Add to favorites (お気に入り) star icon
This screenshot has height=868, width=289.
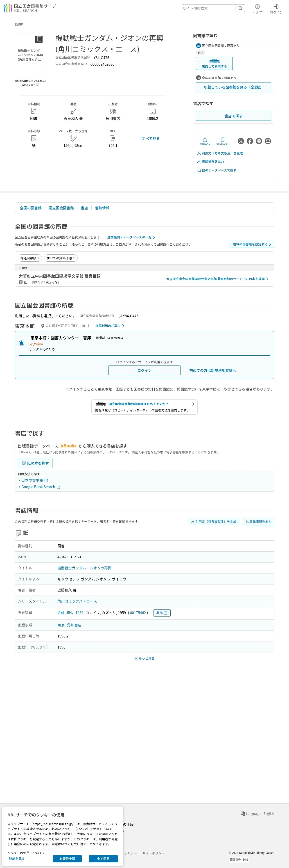pyautogui.click(x=205, y=141)
